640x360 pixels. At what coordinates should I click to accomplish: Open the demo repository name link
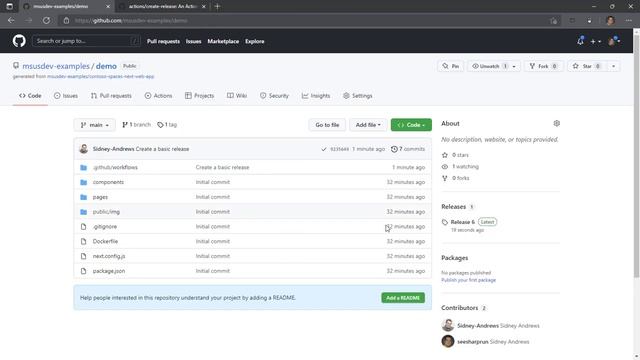point(106,66)
